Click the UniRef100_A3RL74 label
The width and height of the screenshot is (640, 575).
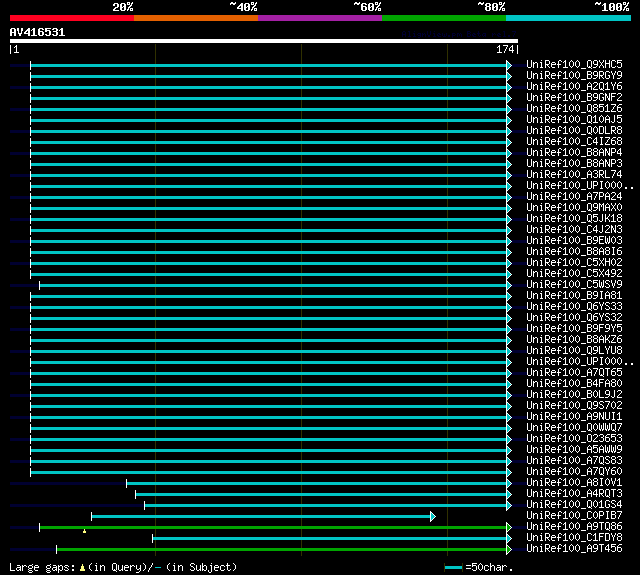tap(574, 175)
